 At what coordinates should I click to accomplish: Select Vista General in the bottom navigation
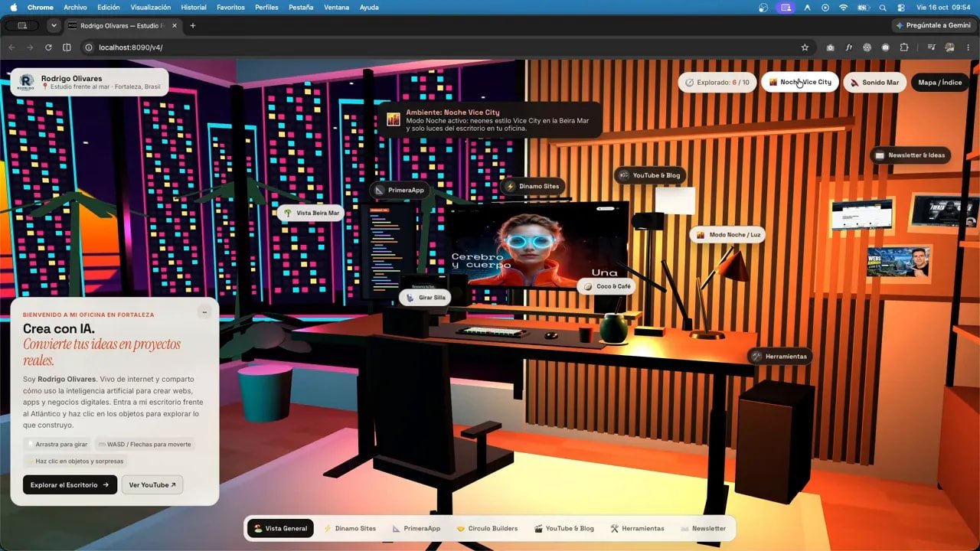280,528
